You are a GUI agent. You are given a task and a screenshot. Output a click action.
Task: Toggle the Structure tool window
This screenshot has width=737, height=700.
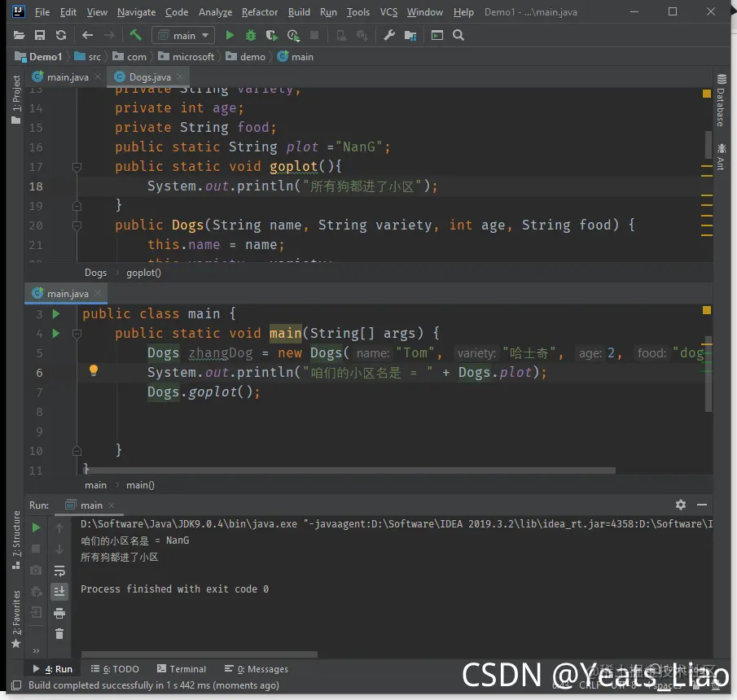16,540
